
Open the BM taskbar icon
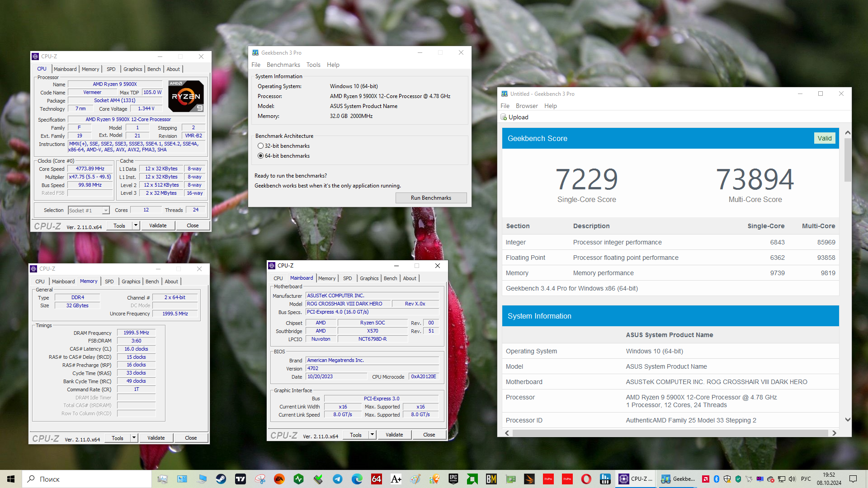491,479
